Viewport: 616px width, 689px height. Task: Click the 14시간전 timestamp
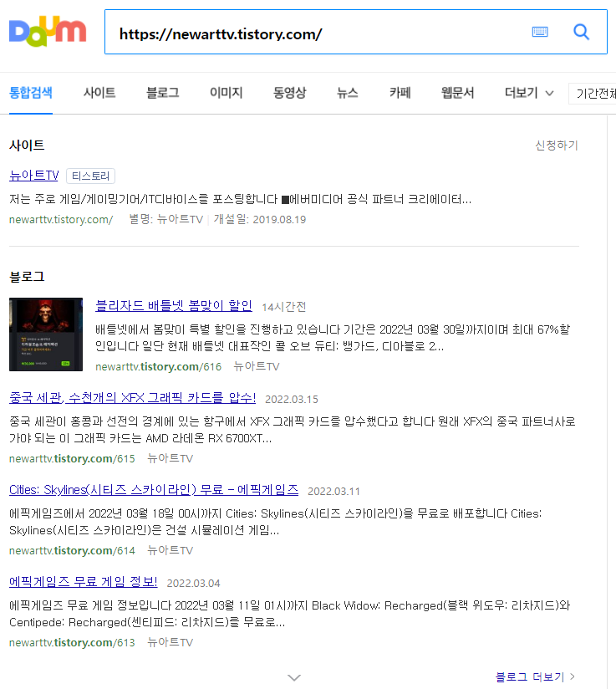tap(284, 307)
